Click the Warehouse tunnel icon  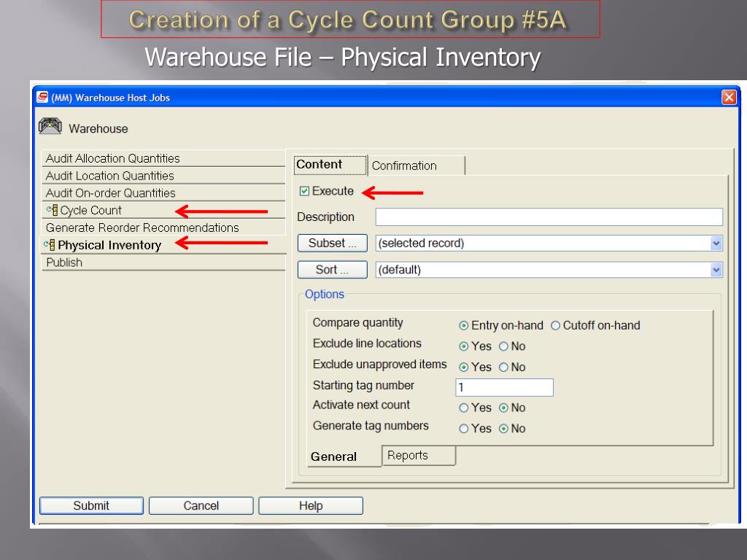[50, 127]
